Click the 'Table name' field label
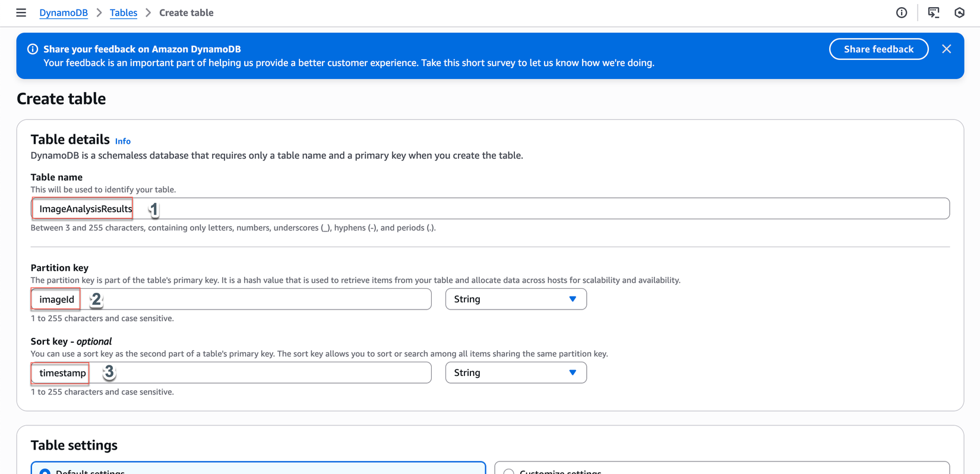 [x=56, y=177]
